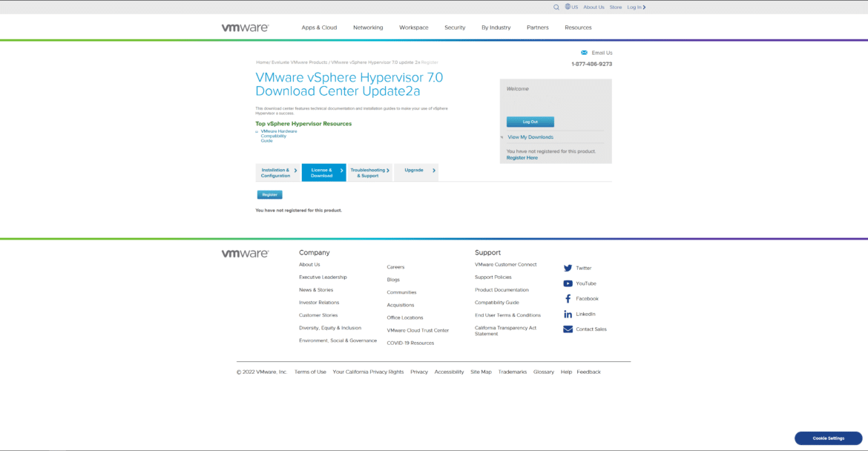The image size is (868, 451).
Task: Open Terms of Use link
Action: [310, 372]
